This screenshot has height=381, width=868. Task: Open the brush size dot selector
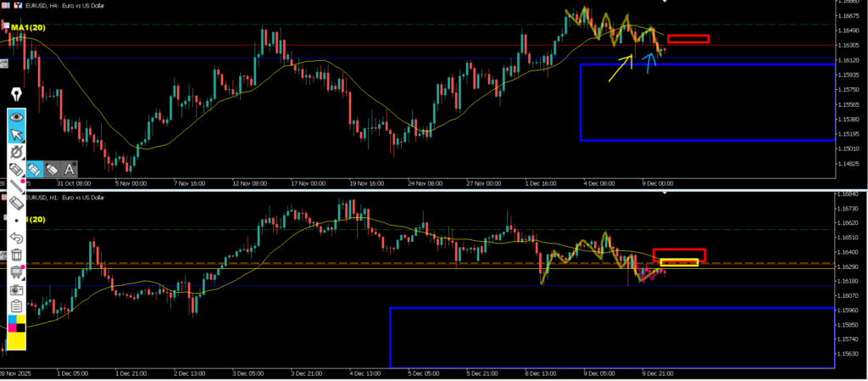point(17,221)
